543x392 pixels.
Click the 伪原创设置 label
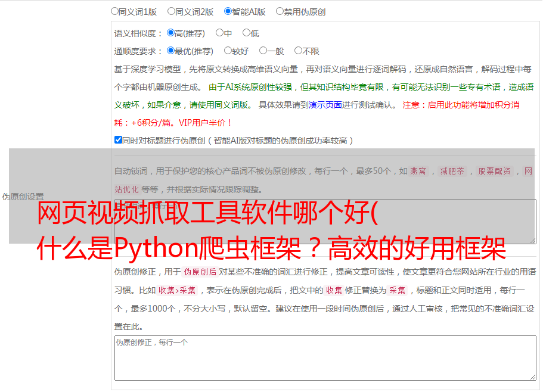point(23,197)
